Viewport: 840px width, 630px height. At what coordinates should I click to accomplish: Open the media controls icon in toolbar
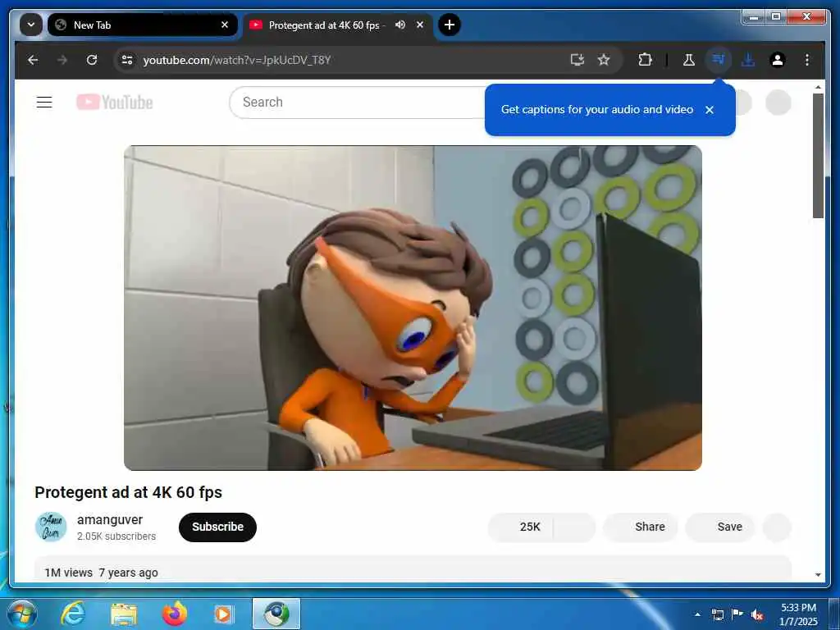(x=719, y=60)
